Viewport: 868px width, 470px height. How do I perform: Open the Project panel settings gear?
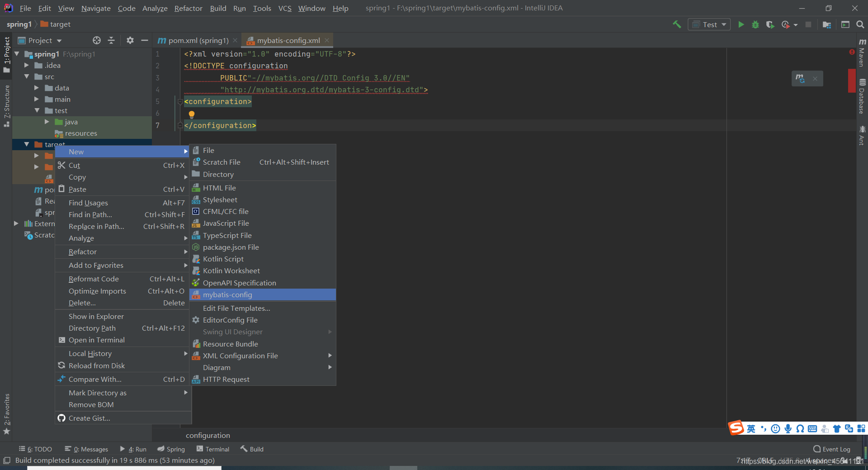130,40
